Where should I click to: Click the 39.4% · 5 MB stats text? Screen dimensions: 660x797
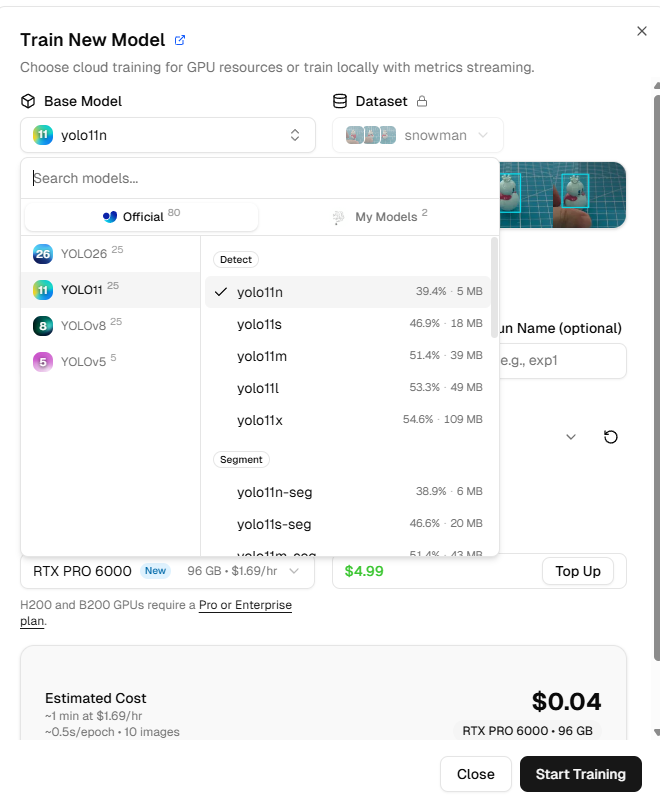(x=449, y=292)
